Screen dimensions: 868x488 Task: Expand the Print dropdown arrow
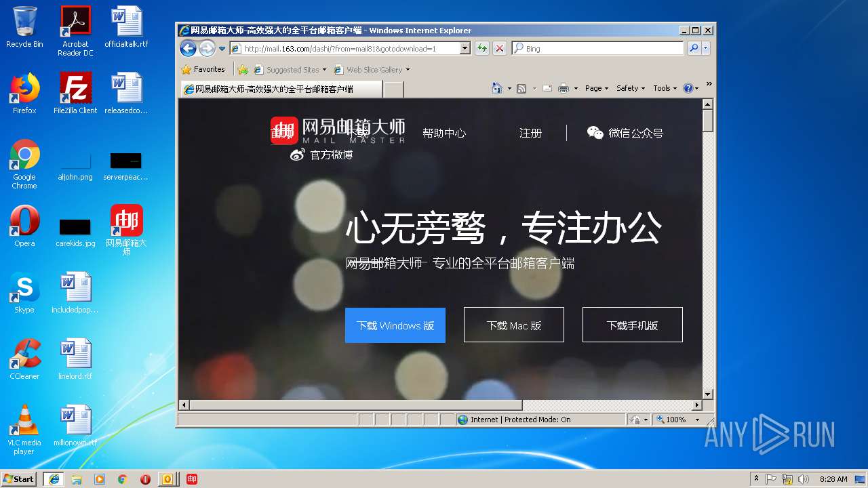click(x=576, y=88)
